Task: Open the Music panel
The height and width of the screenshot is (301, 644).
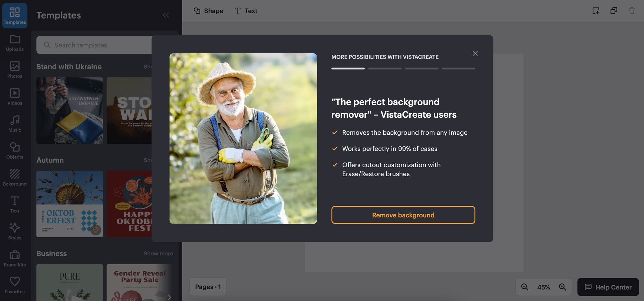Action: 14,123
